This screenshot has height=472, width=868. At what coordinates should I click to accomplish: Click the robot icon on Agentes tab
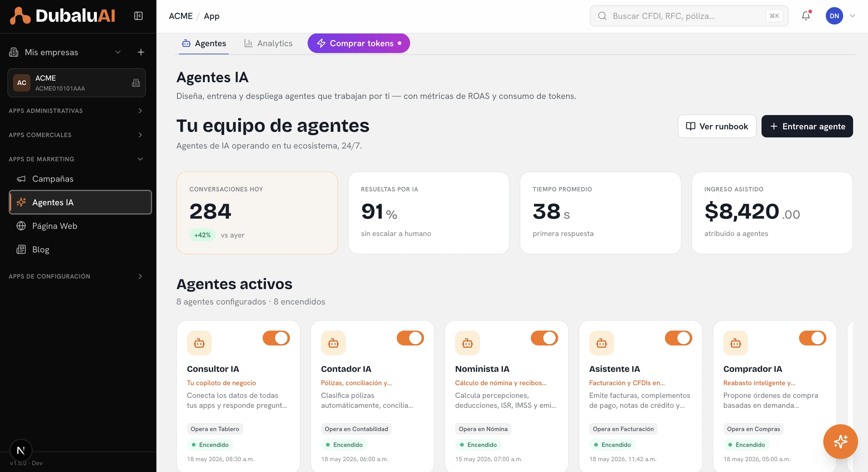186,43
